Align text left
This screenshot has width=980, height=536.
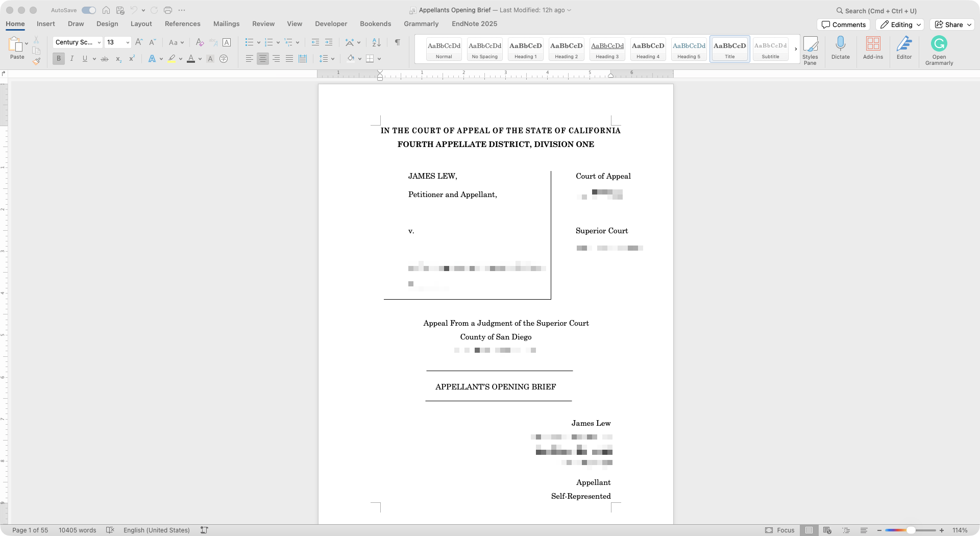pyautogui.click(x=249, y=59)
